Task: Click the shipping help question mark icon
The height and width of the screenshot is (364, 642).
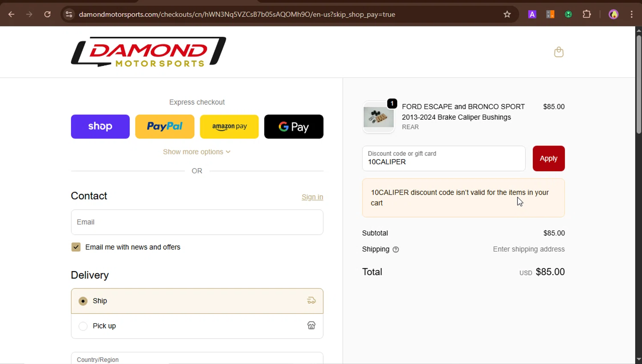Action: click(x=396, y=249)
